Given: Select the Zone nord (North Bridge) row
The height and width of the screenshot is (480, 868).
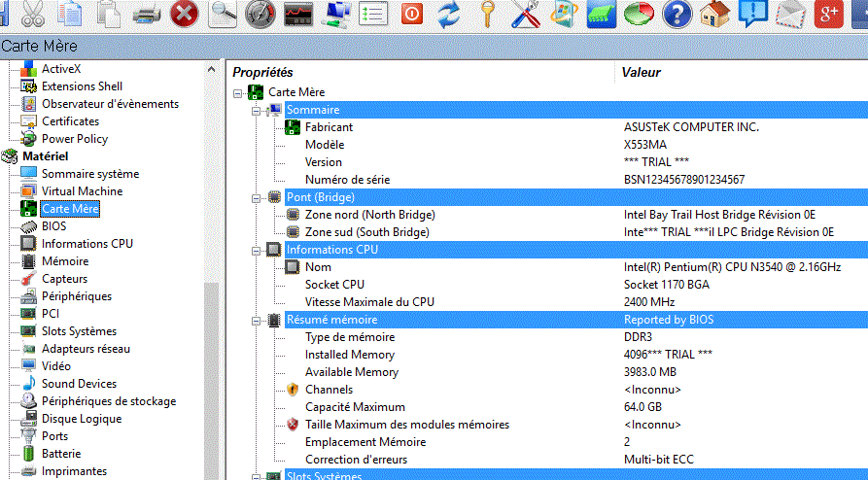Looking at the screenshot, I should [369, 215].
